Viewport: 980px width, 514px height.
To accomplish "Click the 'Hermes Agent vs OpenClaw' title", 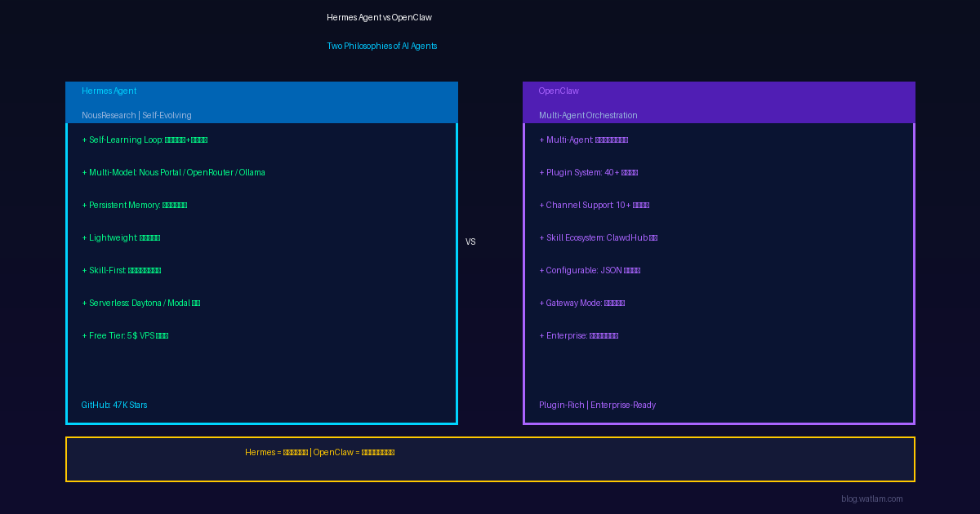I will (x=379, y=18).
